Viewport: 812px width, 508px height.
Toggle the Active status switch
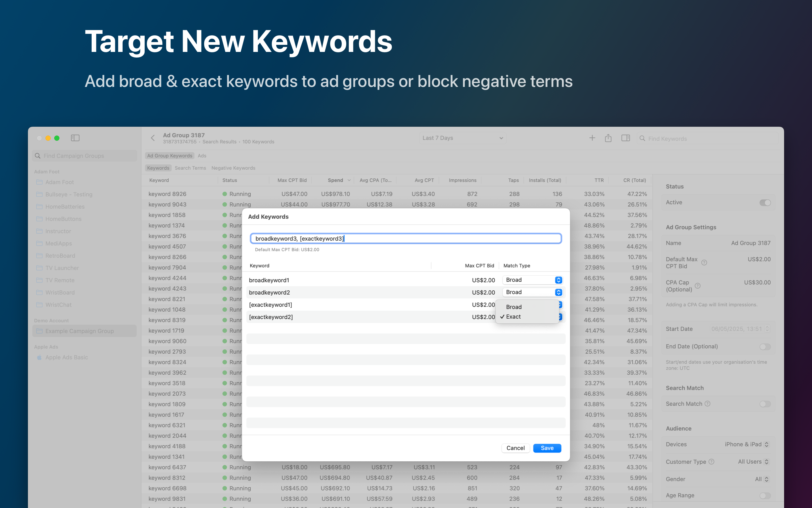pos(765,203)
